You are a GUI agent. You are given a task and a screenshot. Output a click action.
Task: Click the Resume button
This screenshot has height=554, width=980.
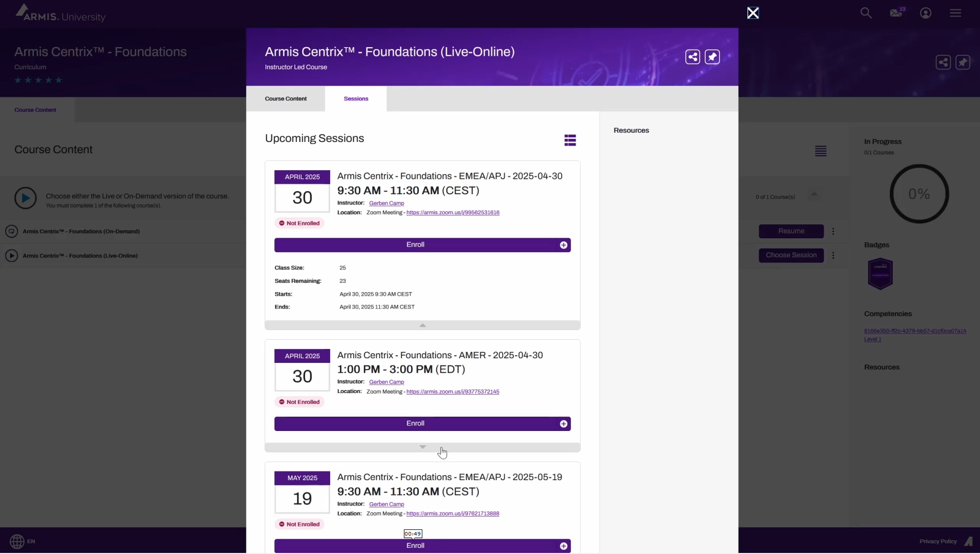point(791,231)
